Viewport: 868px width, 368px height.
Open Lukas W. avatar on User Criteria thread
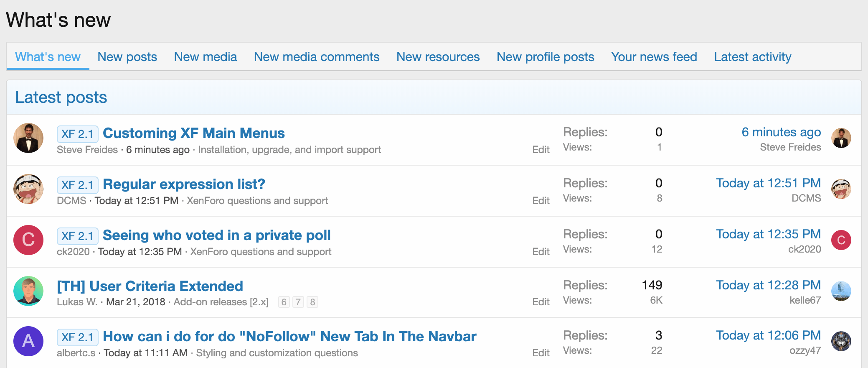coord(28,291)
